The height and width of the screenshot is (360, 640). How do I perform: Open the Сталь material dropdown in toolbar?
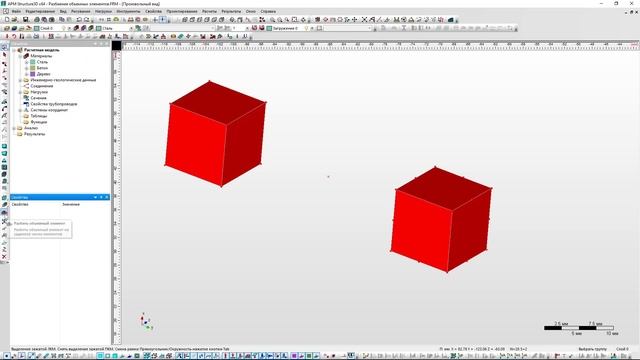pos(131,28)
